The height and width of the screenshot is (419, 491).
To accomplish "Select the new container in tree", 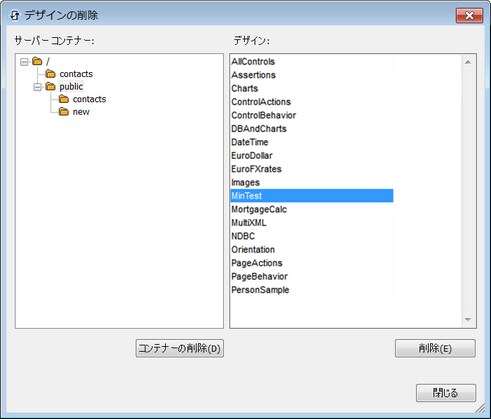I will click(81, 112).
